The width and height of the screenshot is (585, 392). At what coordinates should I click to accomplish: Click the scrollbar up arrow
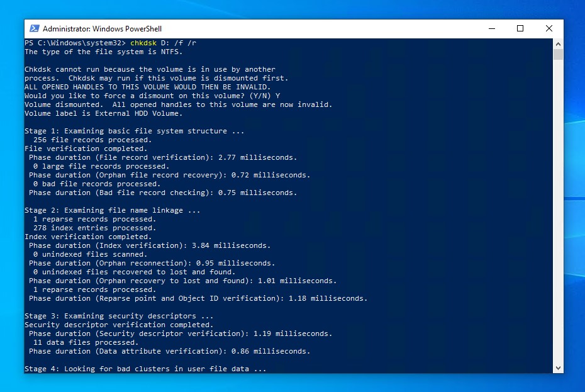[558, 44]
